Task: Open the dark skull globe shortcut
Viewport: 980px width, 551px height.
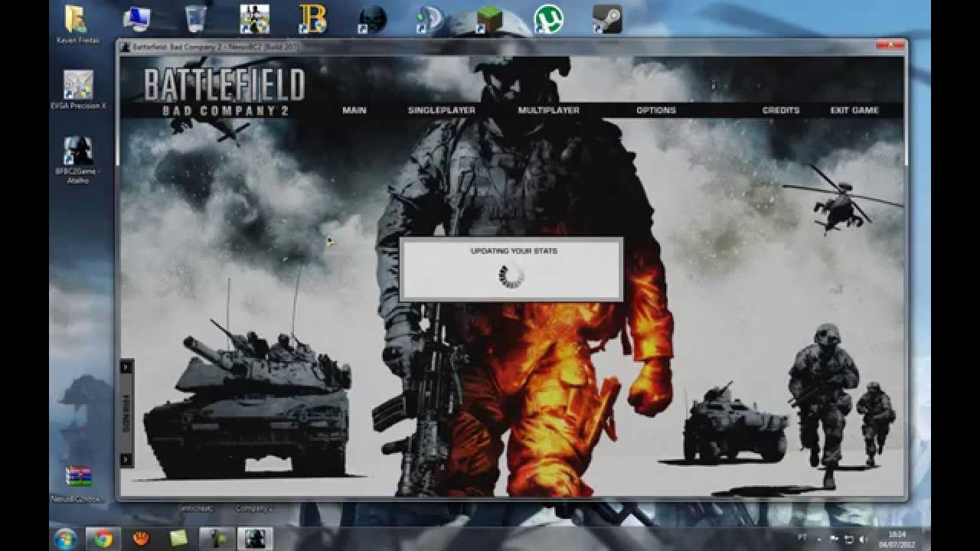Action: click(371, 19)
